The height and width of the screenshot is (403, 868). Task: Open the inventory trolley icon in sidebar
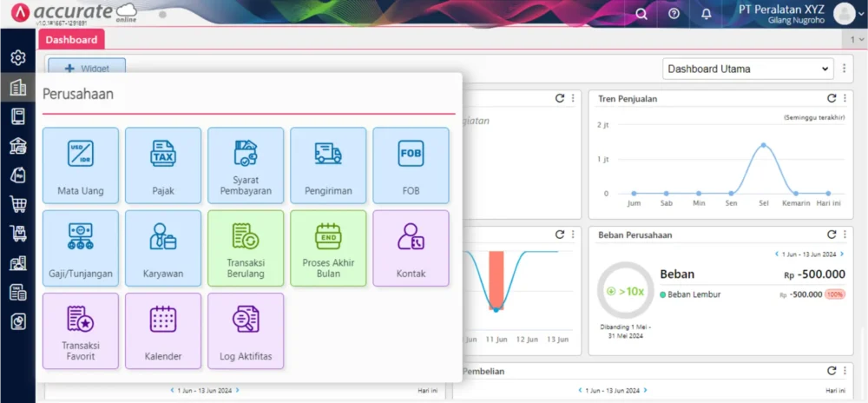[17, 234]
